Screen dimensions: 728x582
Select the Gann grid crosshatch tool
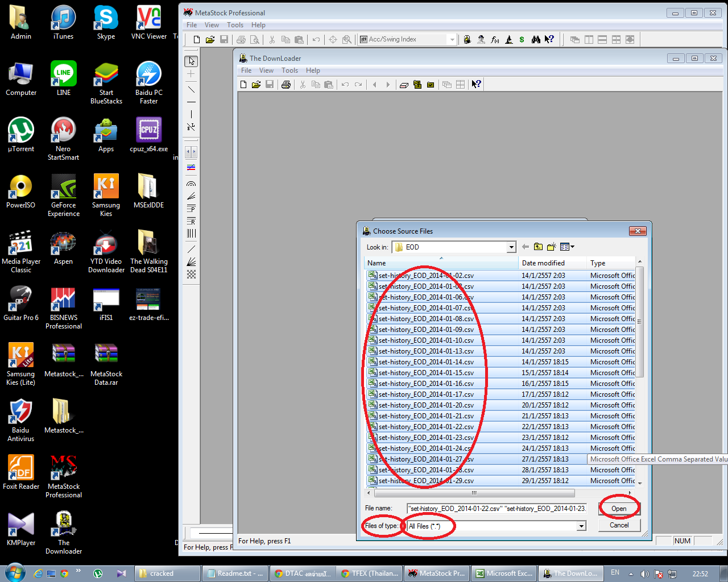coord(191,274)
